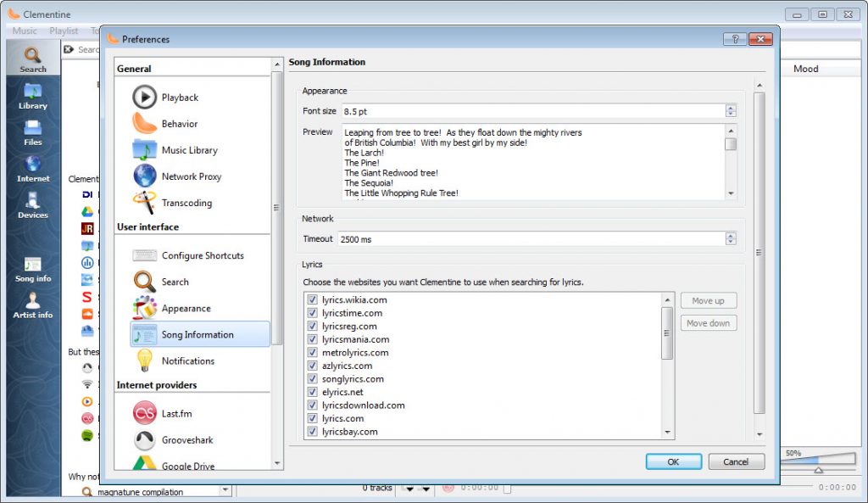The height and width of the screenshot is (503, 868).
Task: Switch to Artist info tab in sidebar
Action: (x=33, y=306)
